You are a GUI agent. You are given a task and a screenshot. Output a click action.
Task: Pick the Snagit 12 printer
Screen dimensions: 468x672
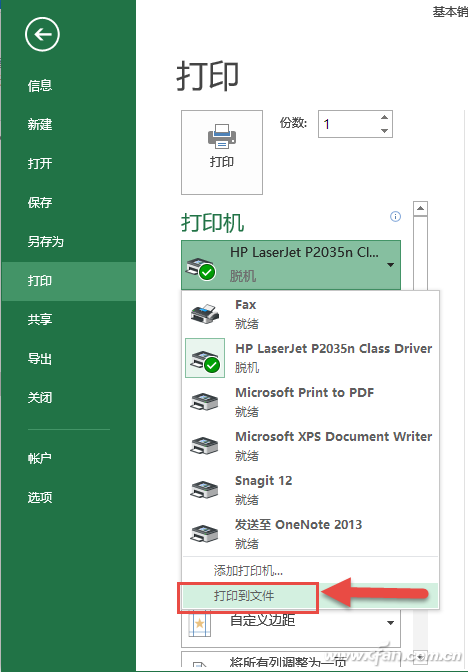coord(311,490)
